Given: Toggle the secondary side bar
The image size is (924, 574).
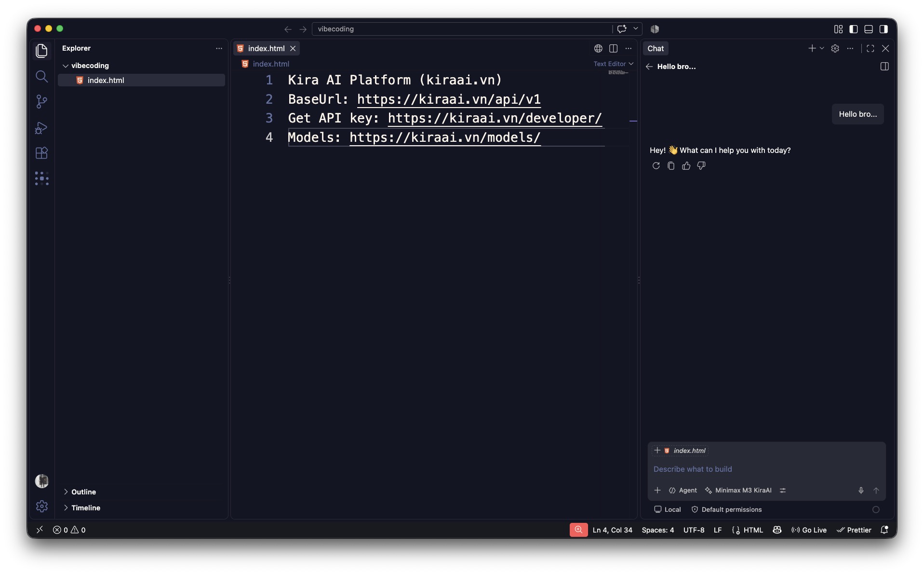Looking at the screenshot, I should point(884,29).
